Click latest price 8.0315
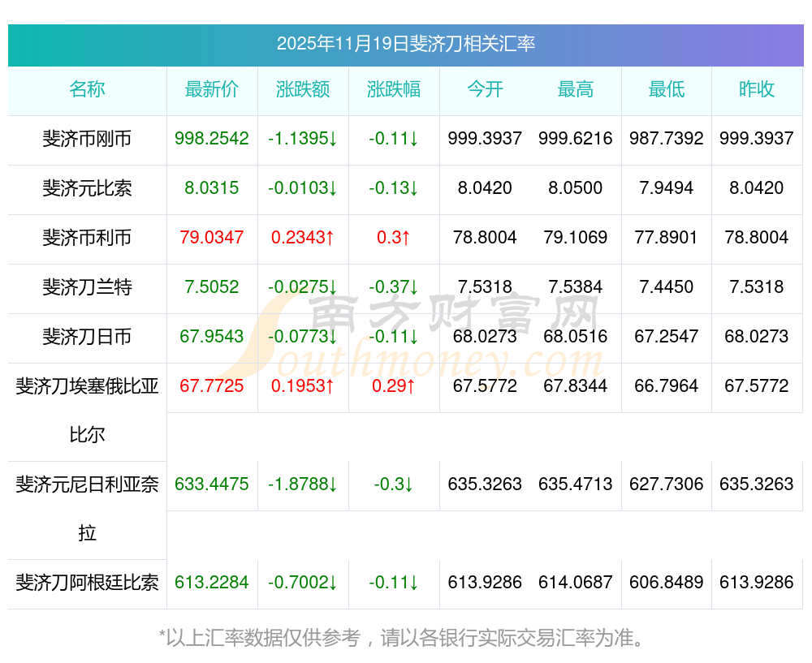Screen dimensions: 812x663 (x=212, y=188)
